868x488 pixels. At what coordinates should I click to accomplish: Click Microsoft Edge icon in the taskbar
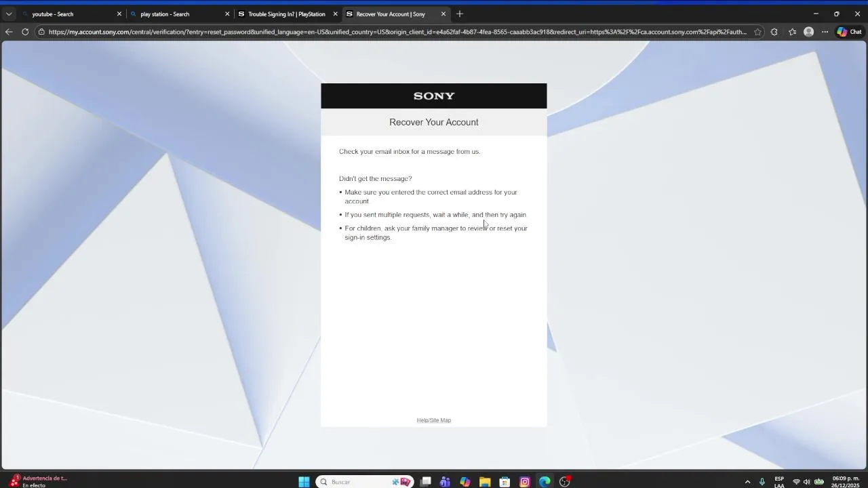coord(545,482)
